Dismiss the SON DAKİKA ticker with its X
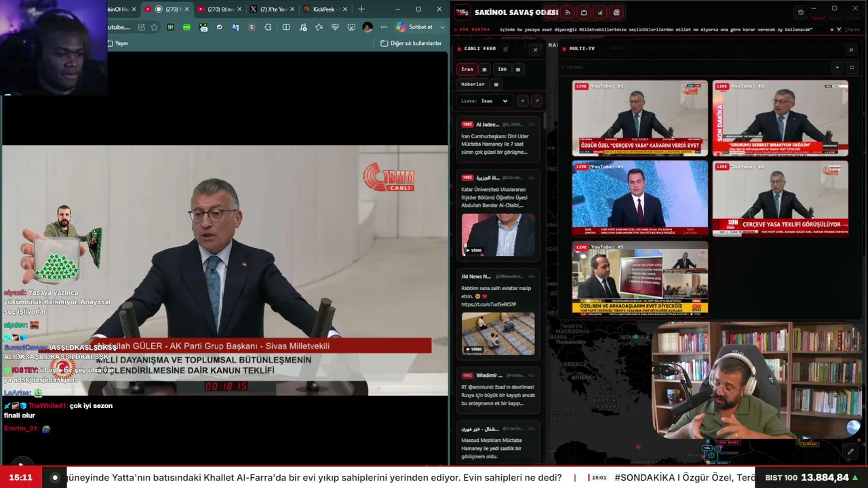 (839, 30)
